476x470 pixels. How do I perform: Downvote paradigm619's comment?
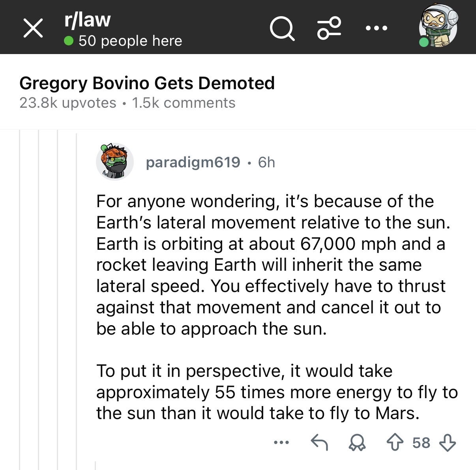pos(447,442)
